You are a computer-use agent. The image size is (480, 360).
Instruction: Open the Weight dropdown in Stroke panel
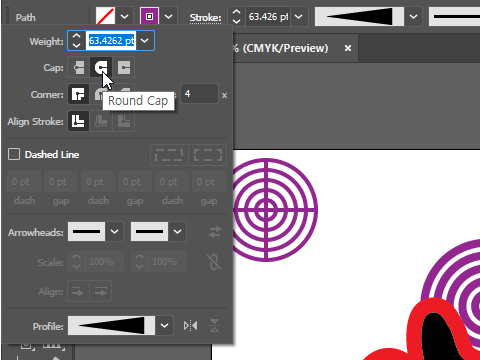click(145, 41)
